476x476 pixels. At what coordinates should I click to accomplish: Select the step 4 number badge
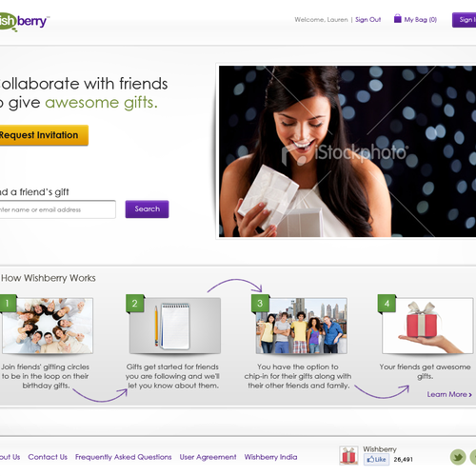coord(387,304)
